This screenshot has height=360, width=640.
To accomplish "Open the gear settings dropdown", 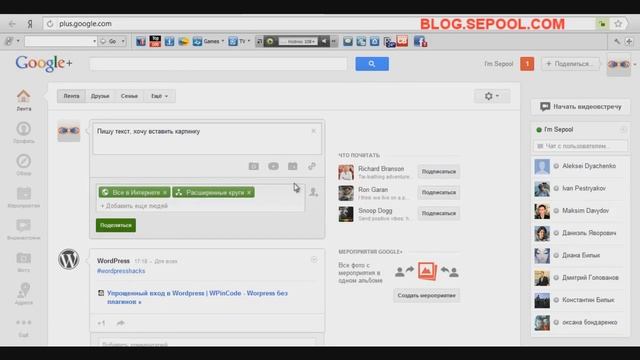I will tap(491, 96).
